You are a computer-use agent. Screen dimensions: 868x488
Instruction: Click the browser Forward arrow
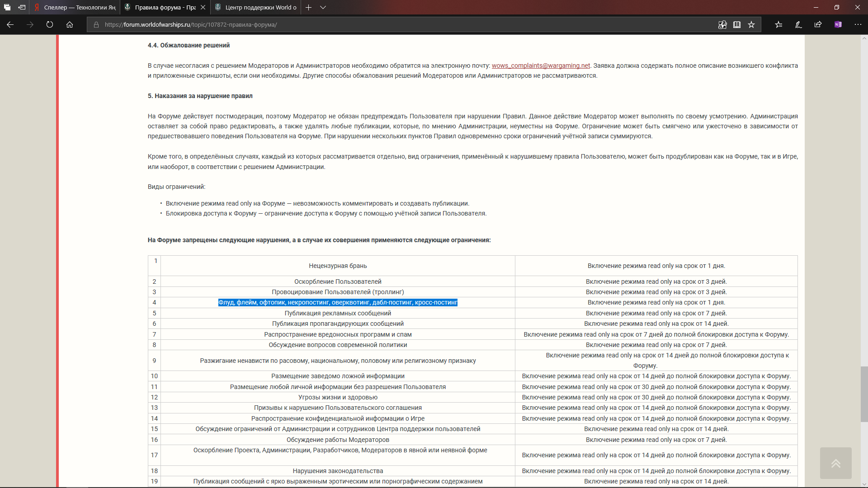(30, 24)
